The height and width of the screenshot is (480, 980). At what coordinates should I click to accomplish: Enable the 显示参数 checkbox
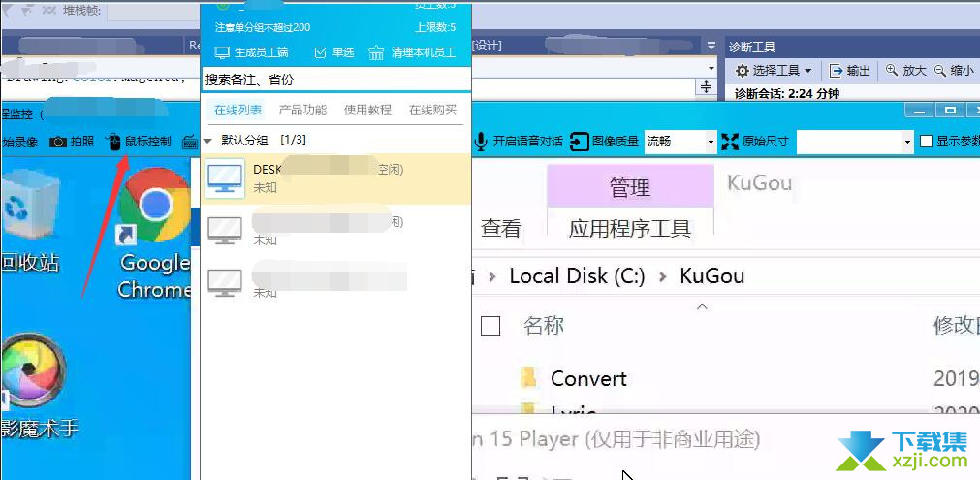click(x=927, y=142)
